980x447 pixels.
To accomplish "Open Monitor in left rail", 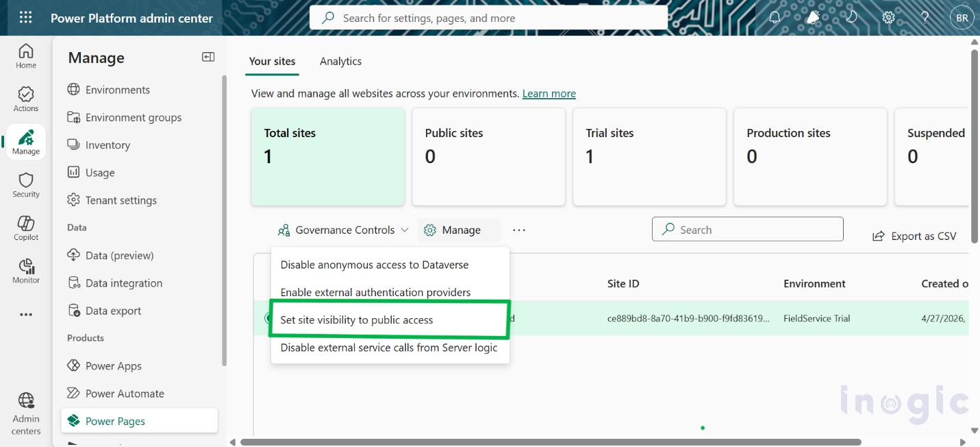I will pyautogui.click(x=26, y=271).
